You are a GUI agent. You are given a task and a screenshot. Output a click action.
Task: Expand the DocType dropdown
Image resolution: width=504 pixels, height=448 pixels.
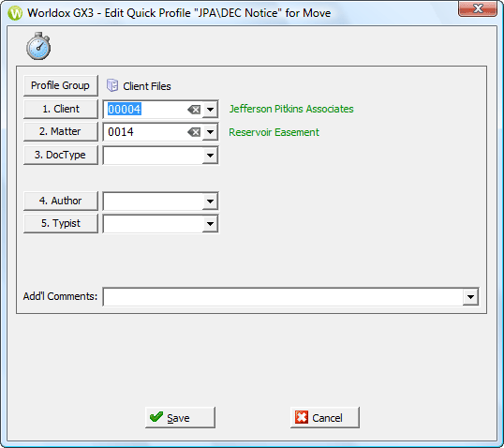[210, 156]
